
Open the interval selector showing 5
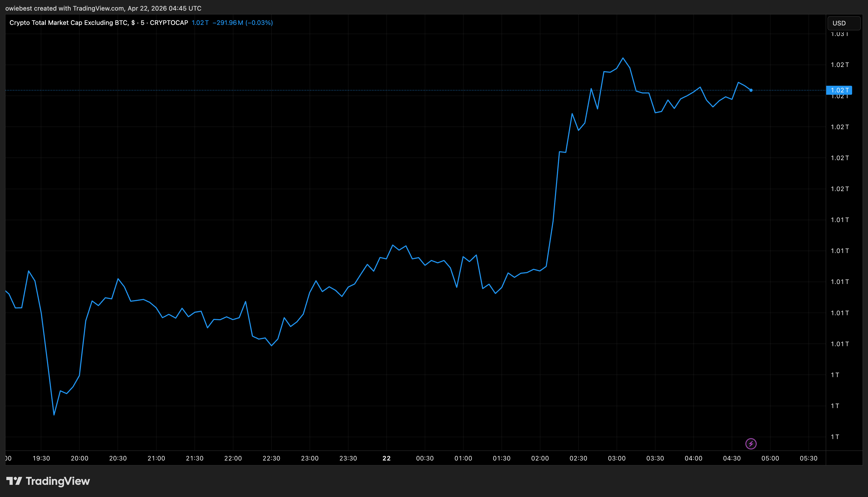pos(142,23)
